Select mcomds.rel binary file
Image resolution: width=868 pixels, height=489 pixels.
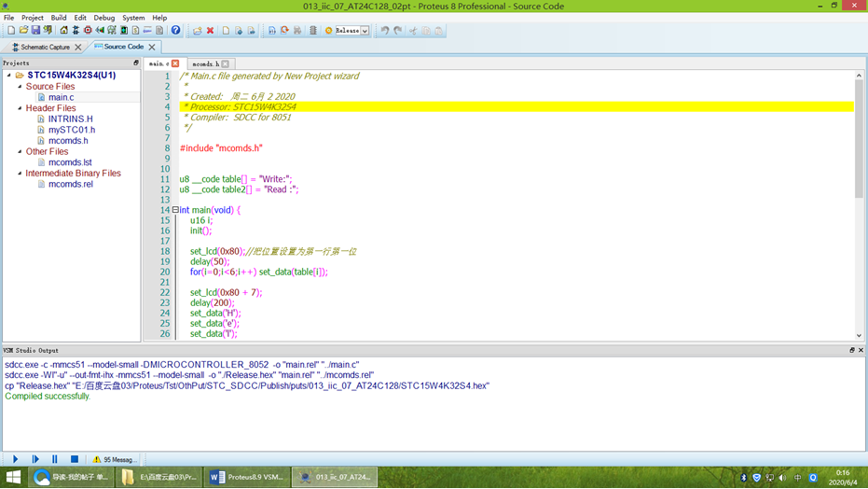click(x=70, y=184)
